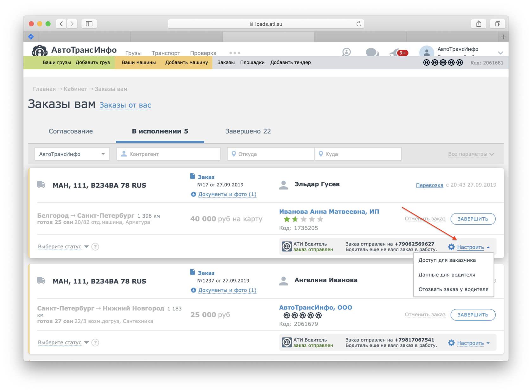Click АТИ Водитель icon for +79817067541 order
Screen dimensions: 532x392
click(x=287, y=342)
